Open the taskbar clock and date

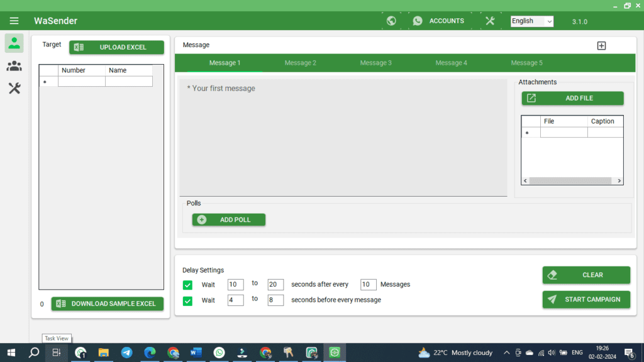pyautogui.click(x=602, y=353)
